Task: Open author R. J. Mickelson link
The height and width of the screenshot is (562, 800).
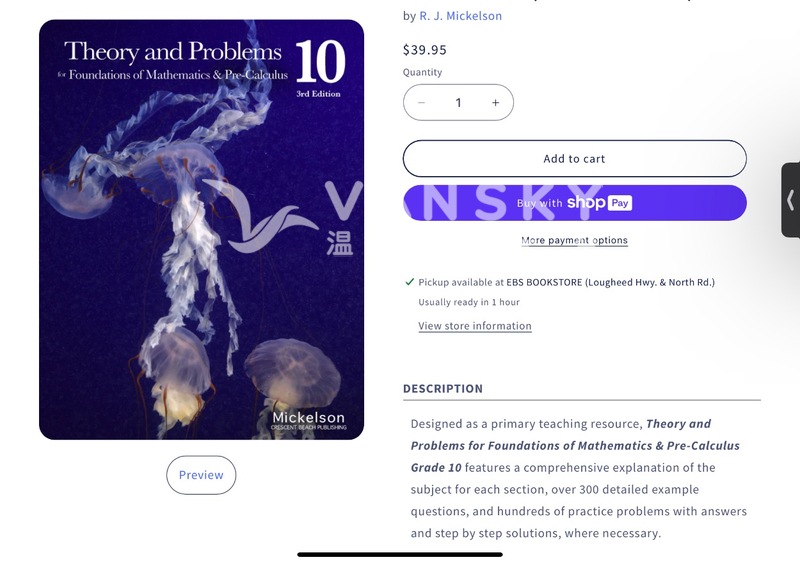Action: (x=461, y=16)
